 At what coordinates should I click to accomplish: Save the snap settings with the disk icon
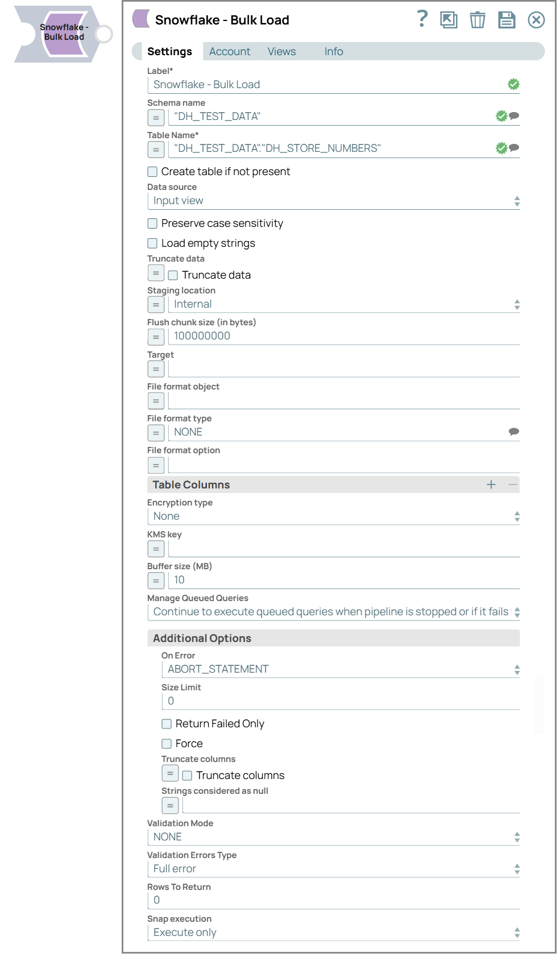pyautogui.click(x=507, y=20)
